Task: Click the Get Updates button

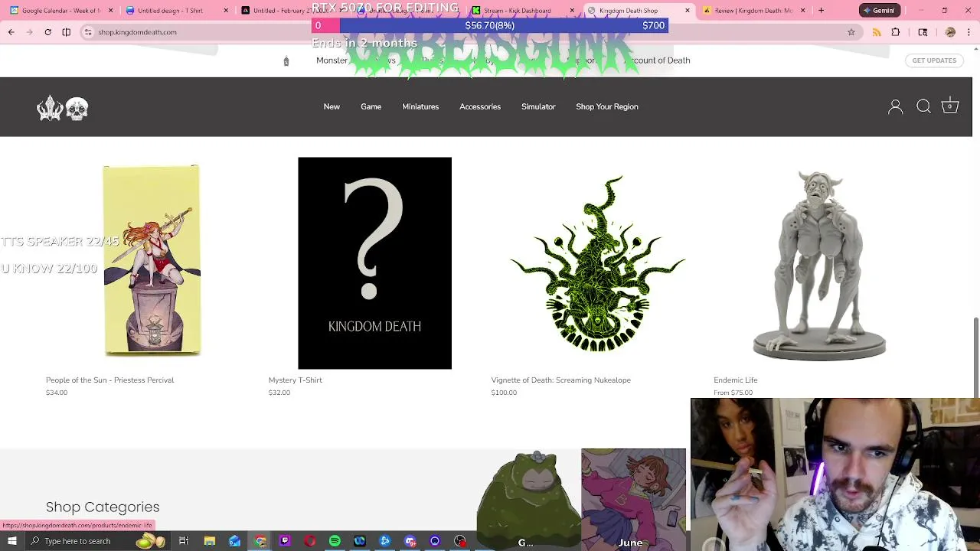Action: pyautogui.click(x=934, y=60)
